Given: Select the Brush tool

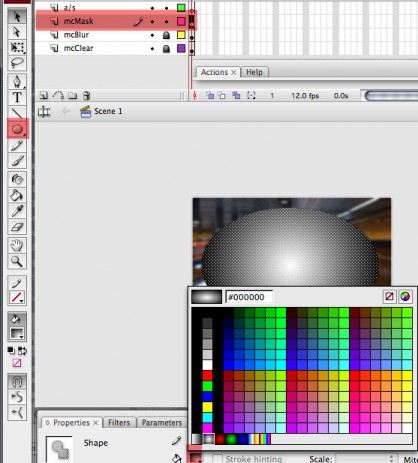Looking at the screenshot, I should coord(17,161).
